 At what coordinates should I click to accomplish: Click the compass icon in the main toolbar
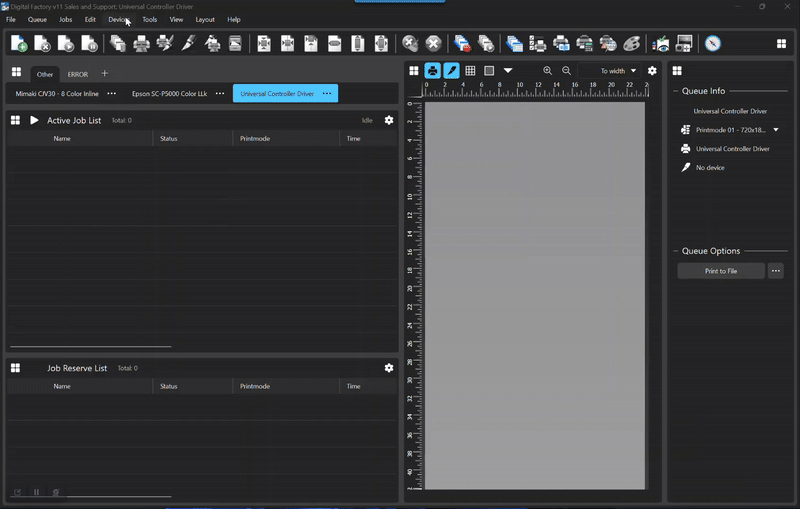click(x=712, y=43)
